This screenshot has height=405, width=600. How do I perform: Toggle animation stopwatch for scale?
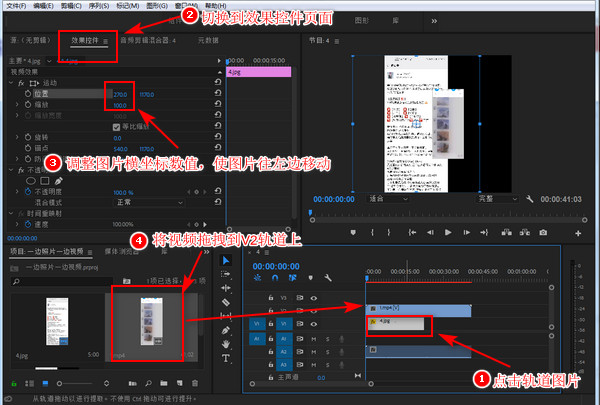pos(28,105)
